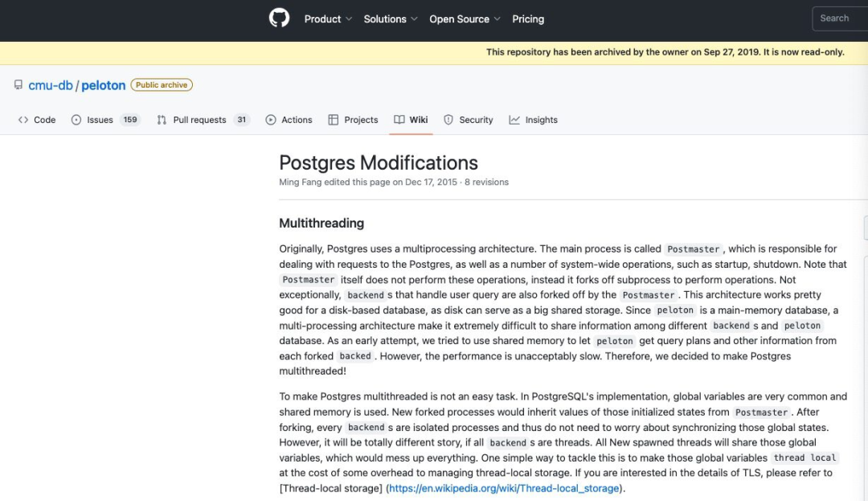Go to the Pricing page
The image size is (868, 501).
tap(528, 19)
